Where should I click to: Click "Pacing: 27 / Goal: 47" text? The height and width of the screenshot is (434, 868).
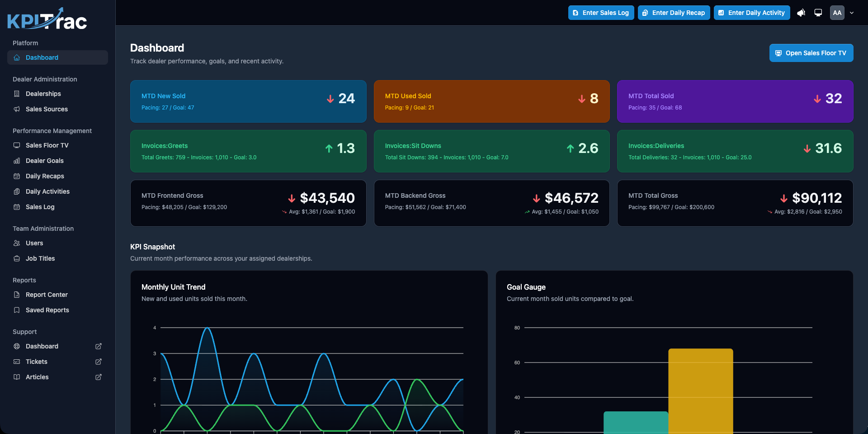[168, 108]
